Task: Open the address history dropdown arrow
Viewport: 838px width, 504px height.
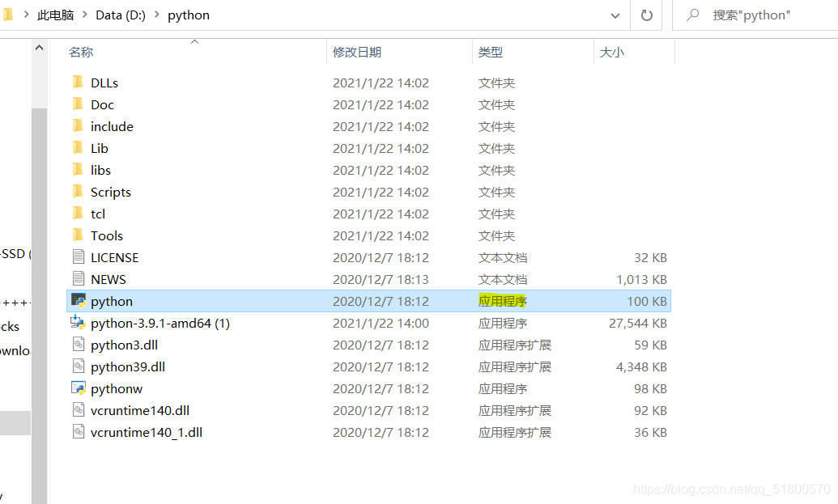Action: pyautogui.click(x=615, y=15)
